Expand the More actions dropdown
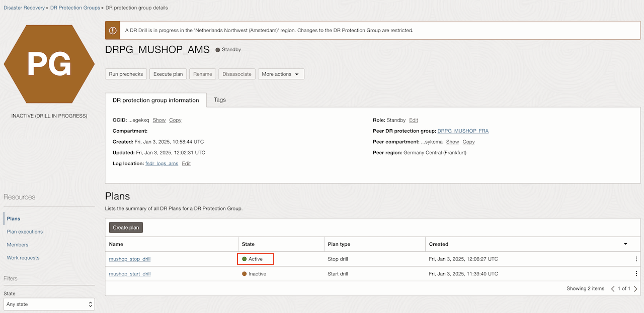Viewport: 644px width, 313px height. pyautogui.click(x=281, y=74)
